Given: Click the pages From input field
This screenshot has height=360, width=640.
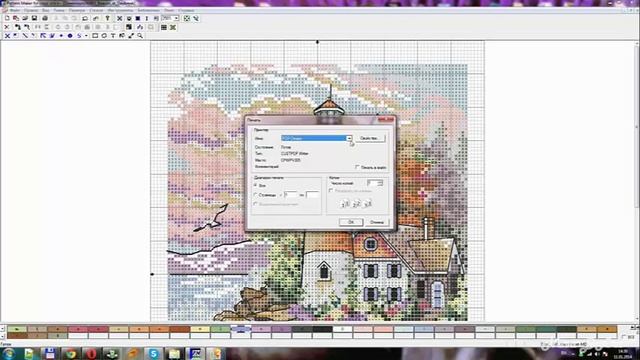Looking at the screenshot, I should (291, 195).
